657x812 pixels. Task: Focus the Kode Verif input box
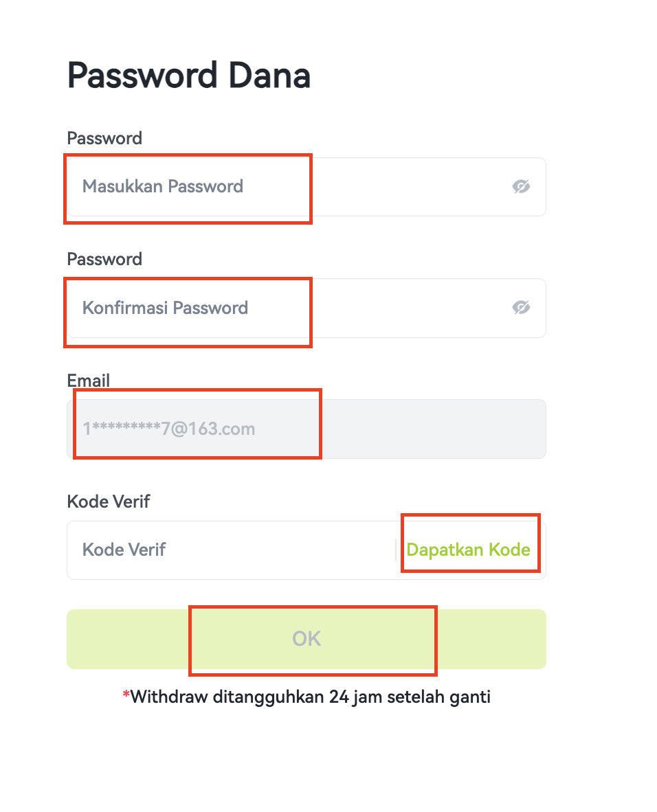click(x=231, y=550)
